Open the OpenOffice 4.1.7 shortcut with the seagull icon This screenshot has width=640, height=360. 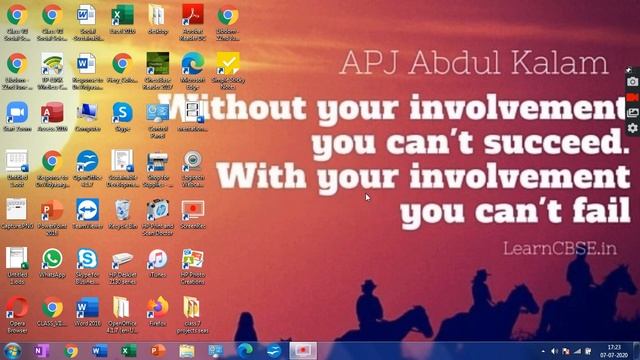[x=87, y=168]
